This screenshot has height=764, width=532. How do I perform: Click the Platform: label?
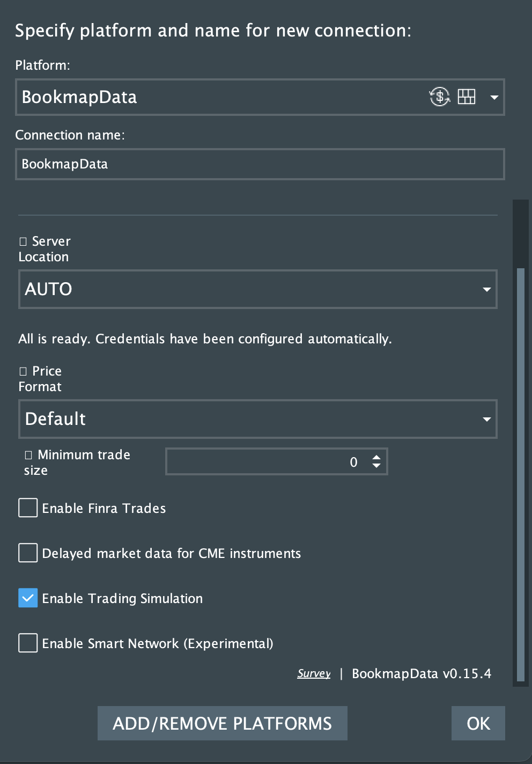[42, 65]
